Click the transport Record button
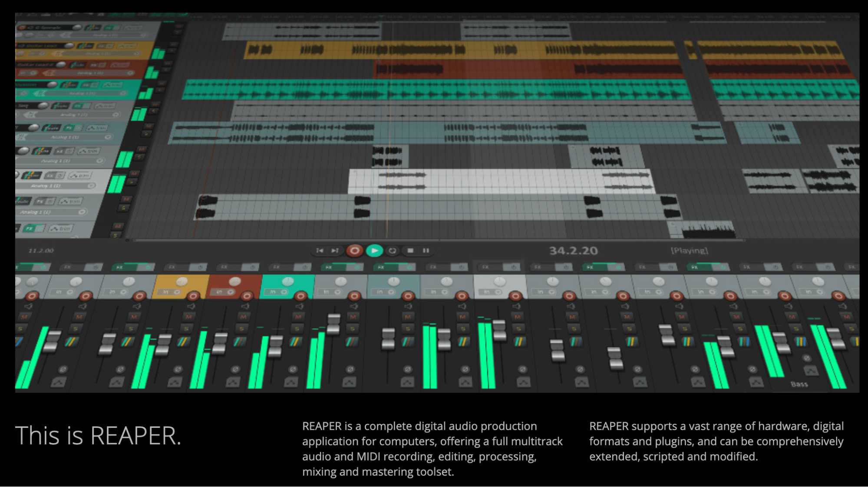This screenshot has height=487, width=868. (355, 251)
